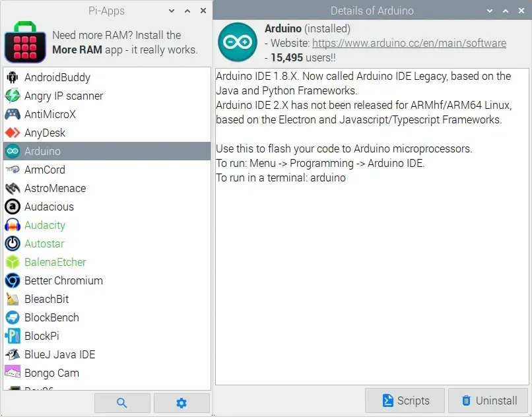Click the large Arduino logo in details
The height and width of the screenshot is (417, 532).
pos(238,42)
